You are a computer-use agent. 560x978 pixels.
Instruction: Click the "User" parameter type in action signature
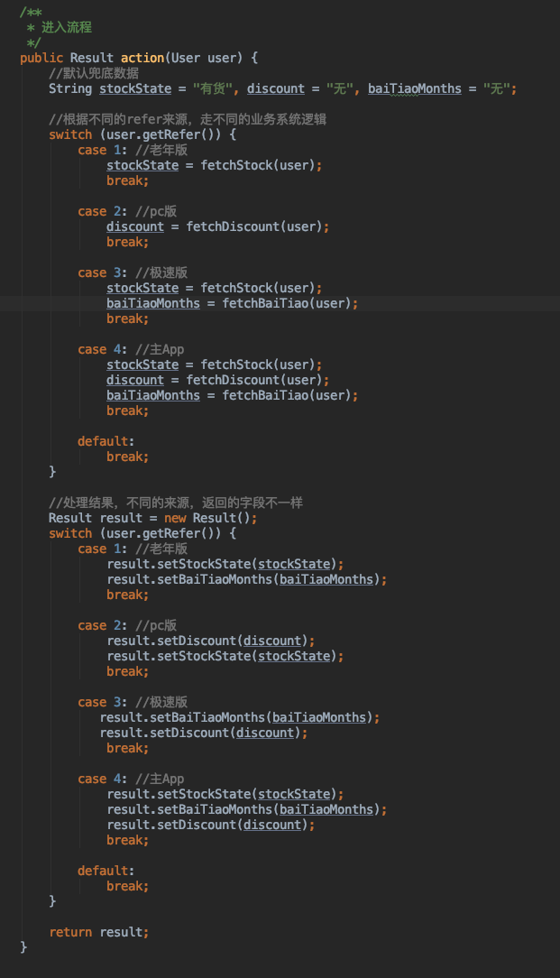[186, 58]
